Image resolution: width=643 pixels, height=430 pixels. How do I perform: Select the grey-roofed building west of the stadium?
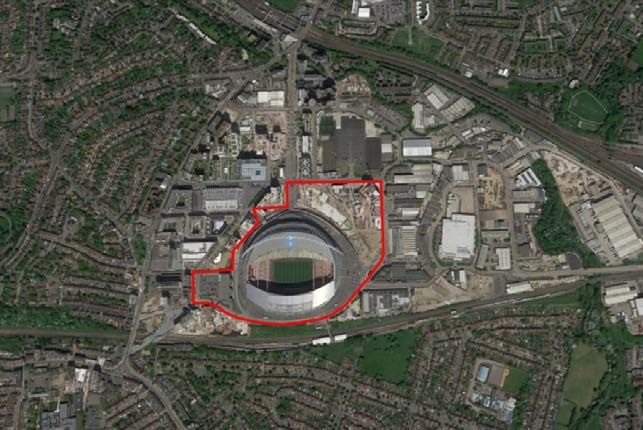coord(221,199)
